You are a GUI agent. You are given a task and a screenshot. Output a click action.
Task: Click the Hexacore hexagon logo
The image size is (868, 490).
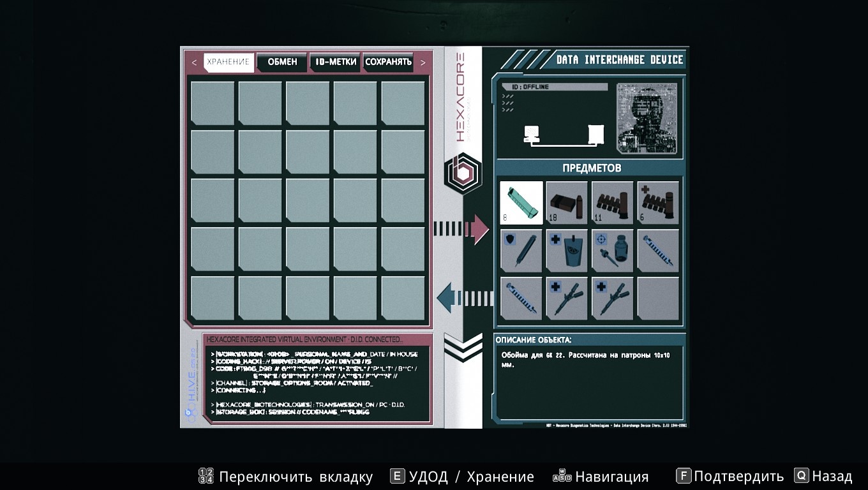463,173
